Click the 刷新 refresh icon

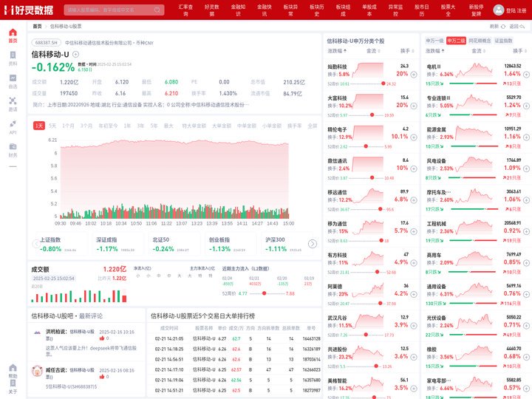503,26
